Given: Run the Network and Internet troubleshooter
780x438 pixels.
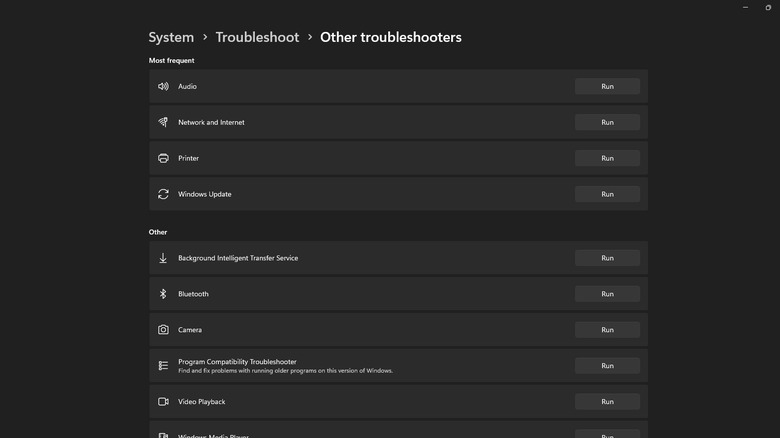Looking at the screenshot, I should (607, 122).
